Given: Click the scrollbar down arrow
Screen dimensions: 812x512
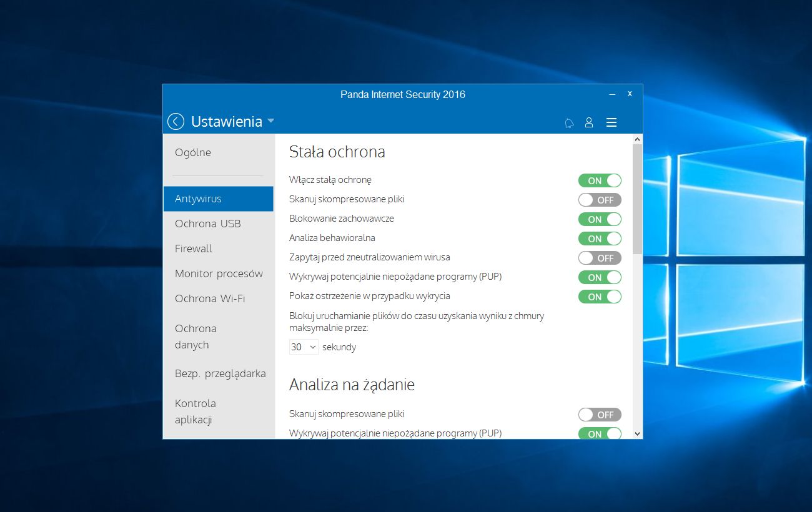Looking at the screenshot, I should click(x=637, y=433).
